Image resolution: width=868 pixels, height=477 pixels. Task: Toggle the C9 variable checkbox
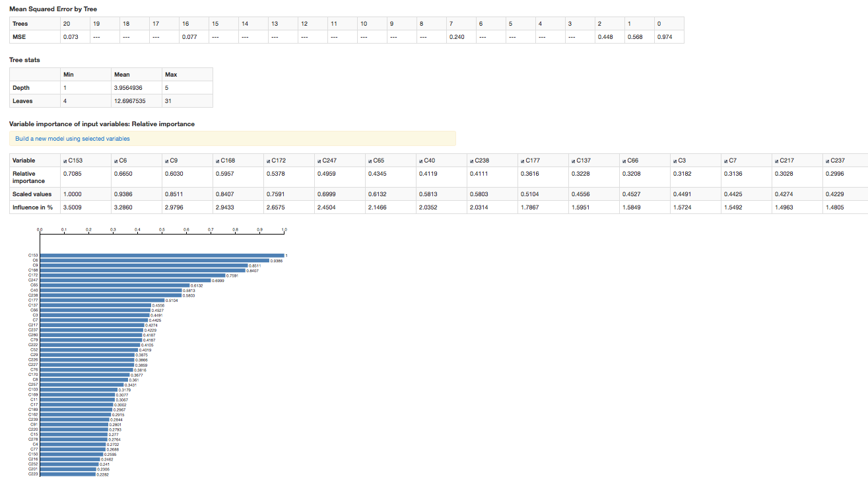166,161
